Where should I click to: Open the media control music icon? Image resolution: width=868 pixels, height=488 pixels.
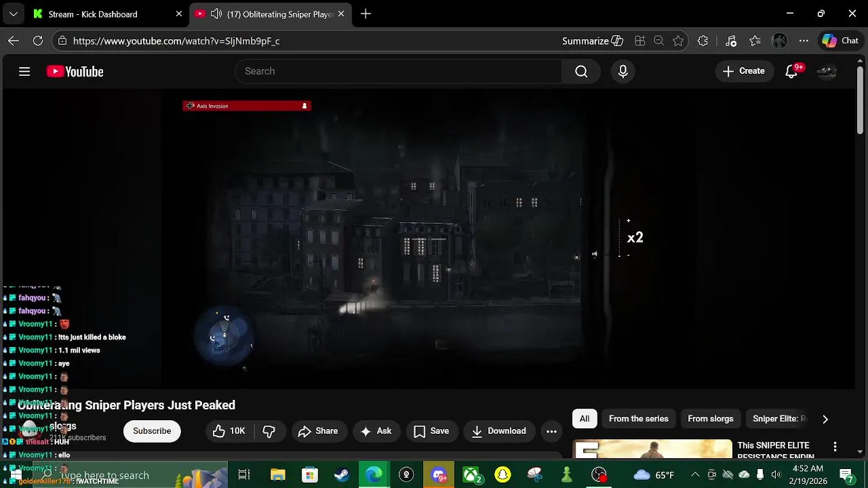point(731,41)
